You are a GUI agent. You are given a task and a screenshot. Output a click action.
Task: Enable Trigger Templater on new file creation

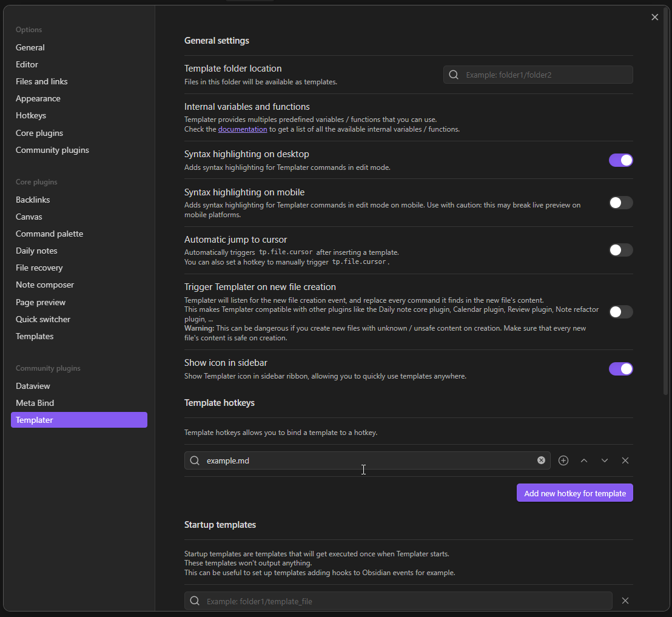pos(621,312)
